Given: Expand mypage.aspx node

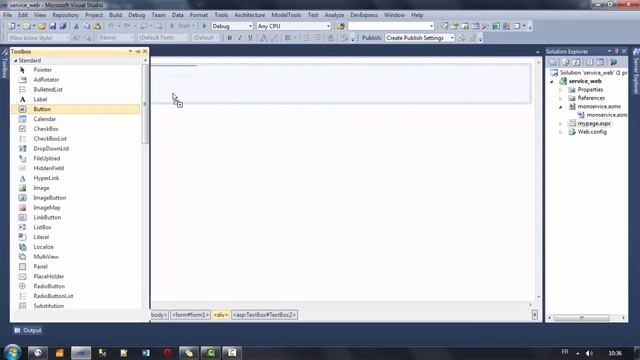Looking at the screenshot, I should 560,123.
